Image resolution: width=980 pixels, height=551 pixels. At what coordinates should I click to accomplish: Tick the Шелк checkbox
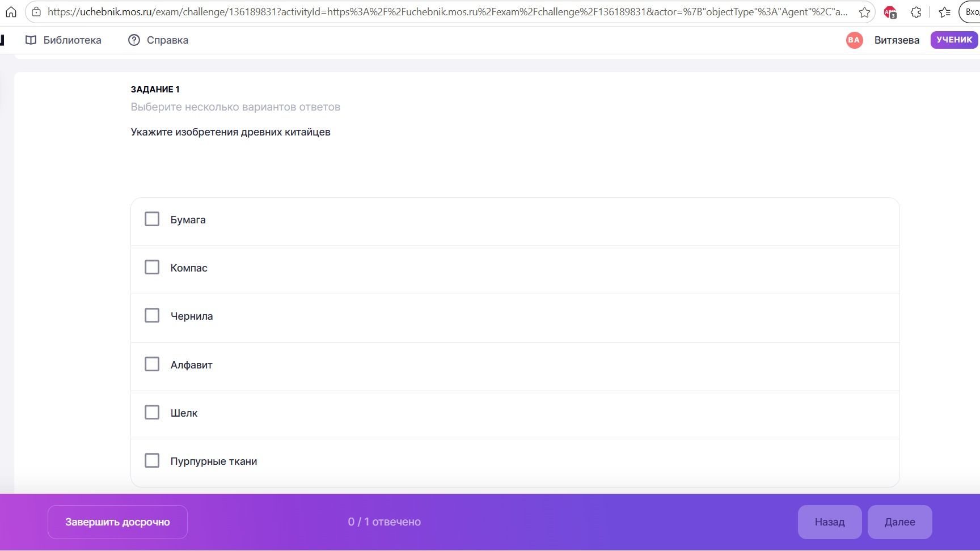[x=152, y=412]
